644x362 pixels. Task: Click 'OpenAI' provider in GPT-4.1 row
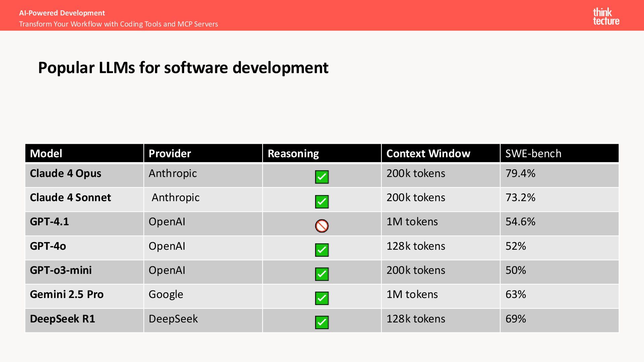pyautogui.click(x=167, y=222)
